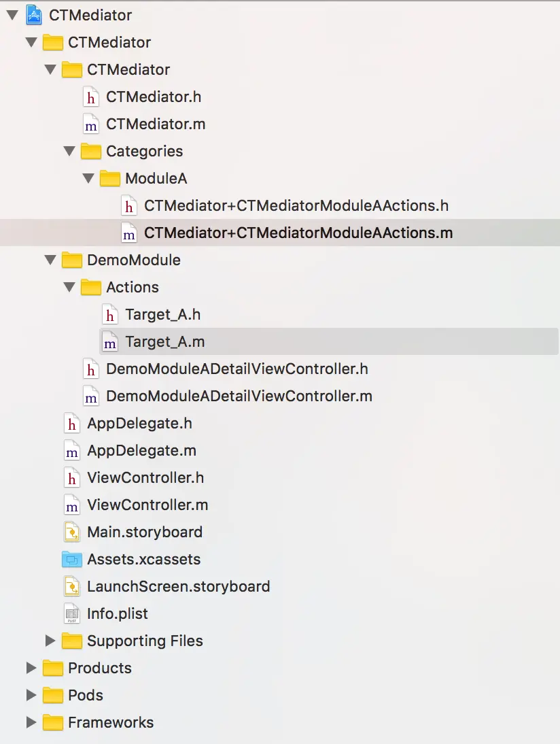Open CTMediator+CTMediatorModuleAActions.h header

tap(296, 205)
